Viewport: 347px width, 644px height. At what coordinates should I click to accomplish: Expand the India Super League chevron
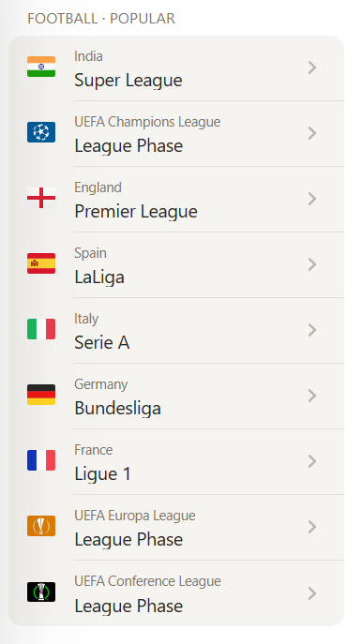(x=312, y=67)
